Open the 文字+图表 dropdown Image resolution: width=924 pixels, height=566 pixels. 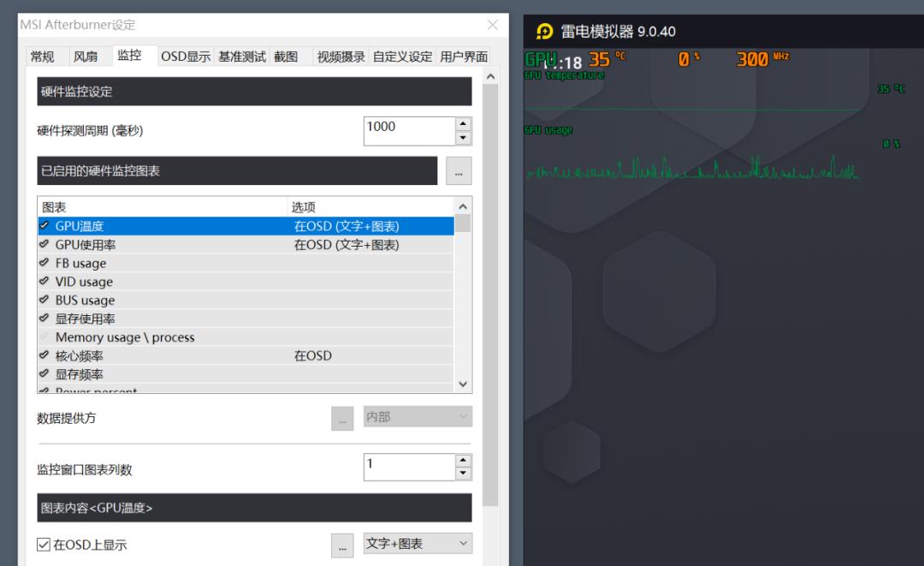pos(418,545)
